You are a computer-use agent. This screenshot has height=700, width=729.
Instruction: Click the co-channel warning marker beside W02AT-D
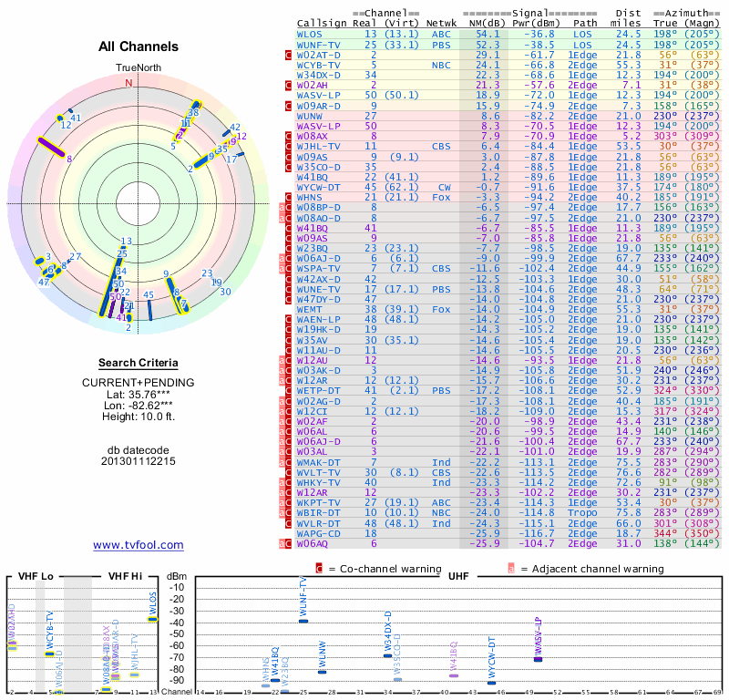tap(288, 56)
